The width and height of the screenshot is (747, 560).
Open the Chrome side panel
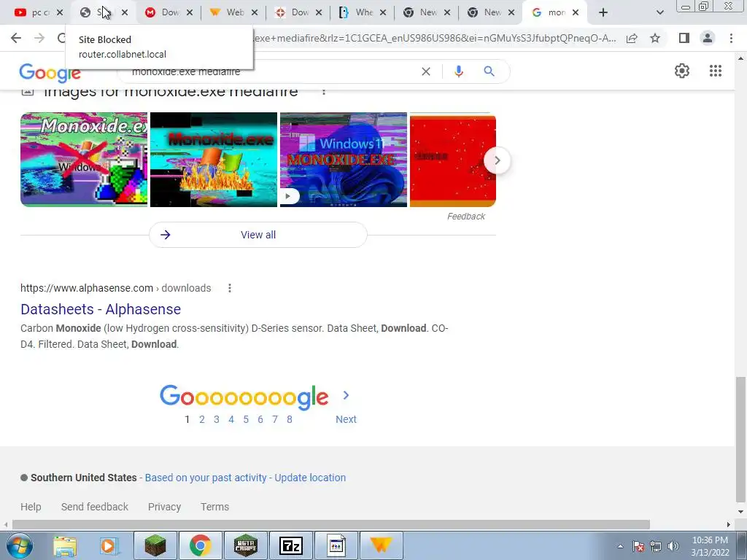click(x=684, y=38)
